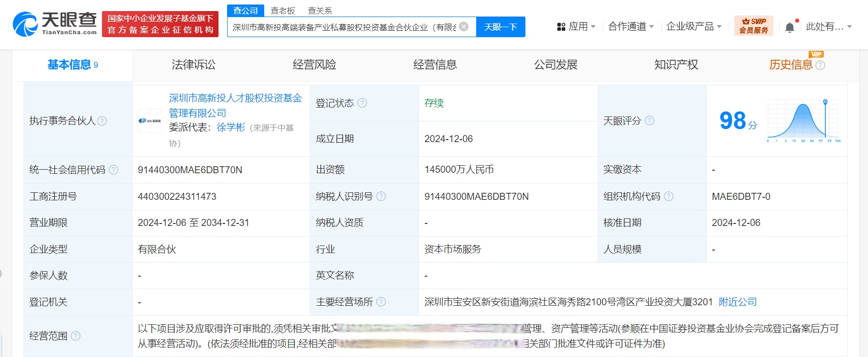Screen dimensions: 868x357
Task: Click the taxpayer ID 91440300MAE6DBT70N in 纳税人识别号 row
Action: pos(476,196)
